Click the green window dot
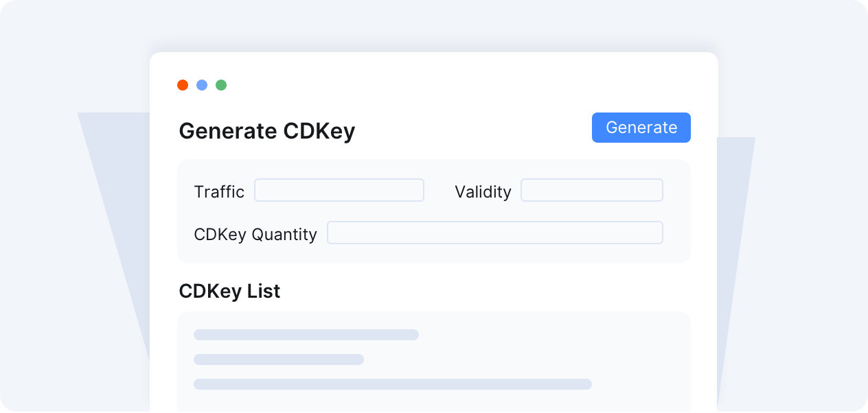Screen dimensions: 868x413 click(x=221, y=85)
